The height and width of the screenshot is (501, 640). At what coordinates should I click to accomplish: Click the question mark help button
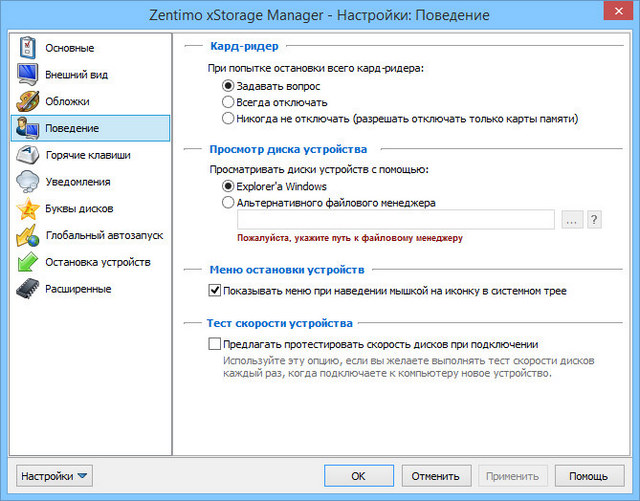[594, 220]
